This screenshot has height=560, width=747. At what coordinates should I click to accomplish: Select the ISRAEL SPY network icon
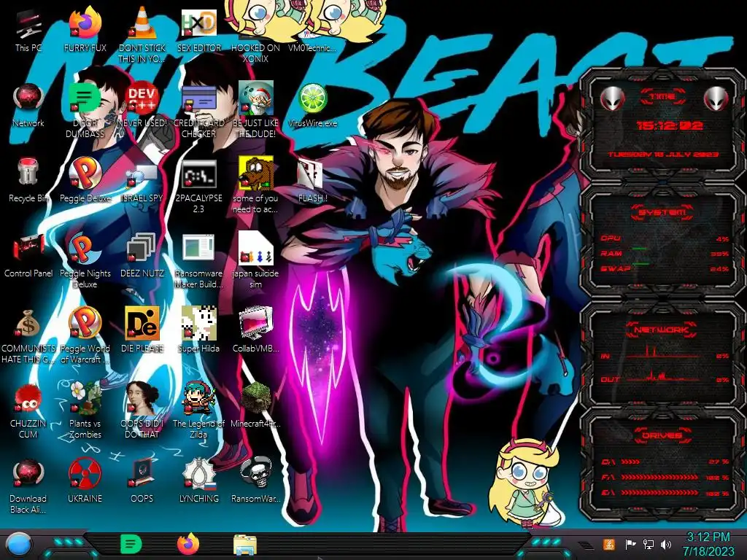click(142, 182)
